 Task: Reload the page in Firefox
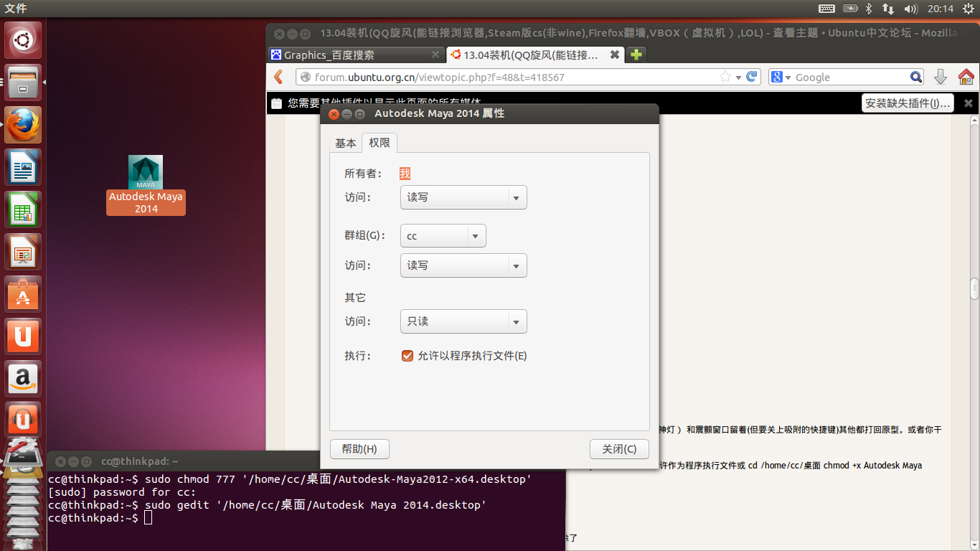click(752, 77)
